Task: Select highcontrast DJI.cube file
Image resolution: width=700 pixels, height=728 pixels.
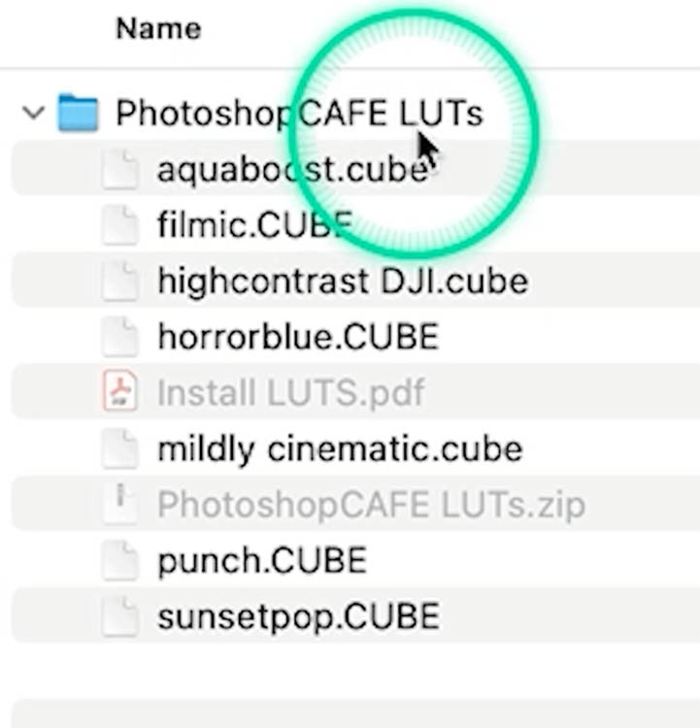Action: coord(343,281)
